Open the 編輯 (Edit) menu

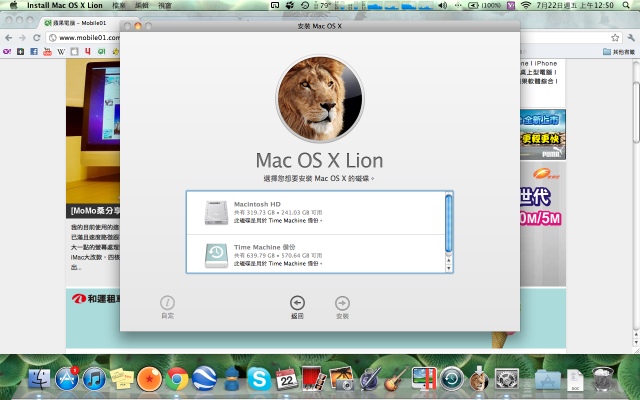point(142,5)
